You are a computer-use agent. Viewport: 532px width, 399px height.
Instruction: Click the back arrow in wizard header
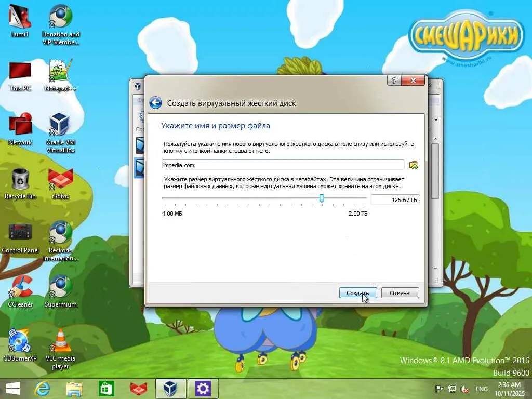click(x=155, y=102)
